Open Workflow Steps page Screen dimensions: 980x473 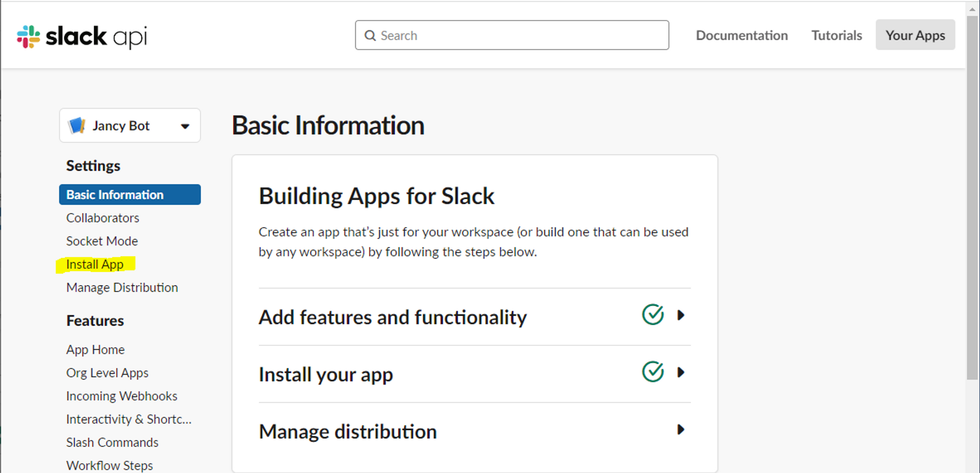coord(109,465)
